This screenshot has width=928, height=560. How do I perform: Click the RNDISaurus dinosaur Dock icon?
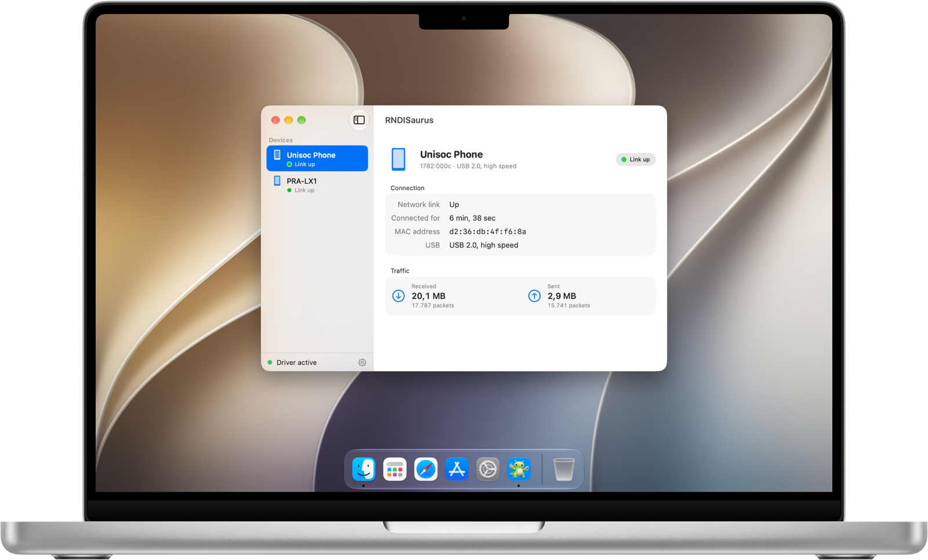coord(519,469)
